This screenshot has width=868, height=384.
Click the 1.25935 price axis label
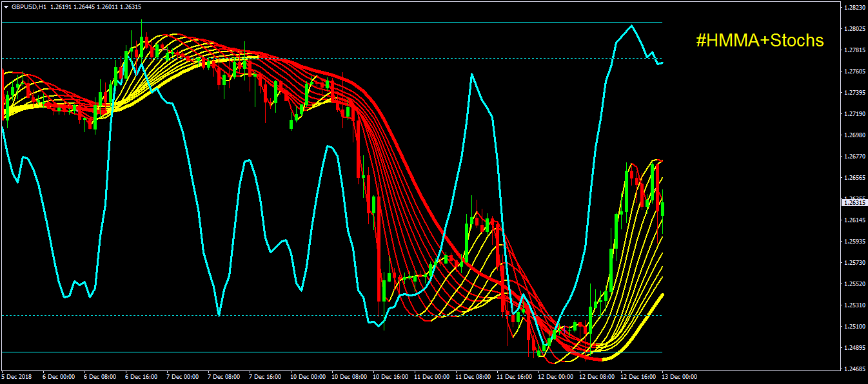[x=855, y=242]
